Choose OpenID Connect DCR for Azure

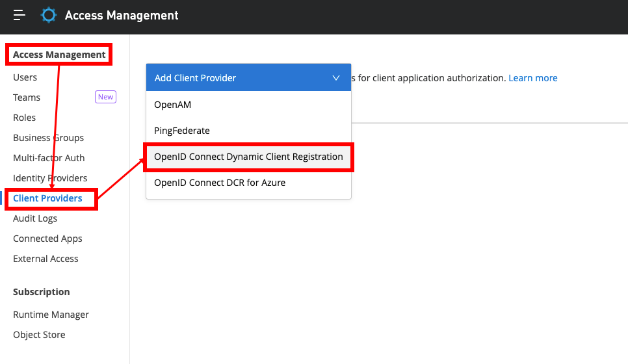pyautogui.click(x=220, y=183)
